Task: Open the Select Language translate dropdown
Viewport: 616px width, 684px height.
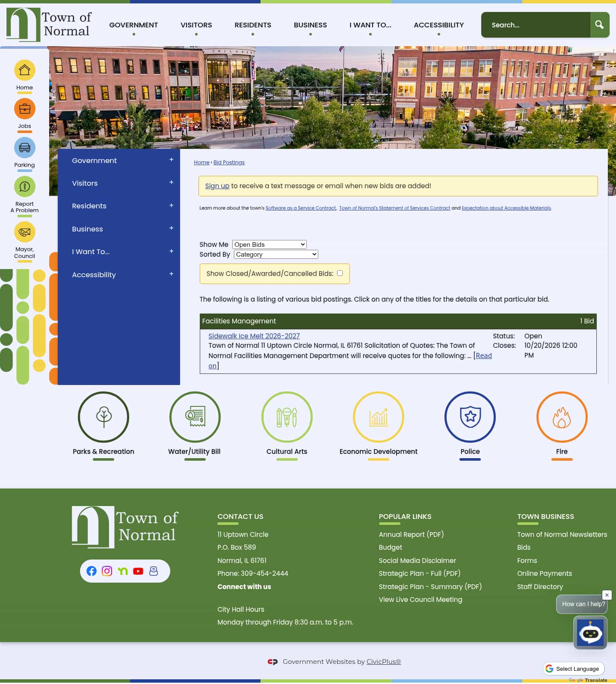Action: coord(574,669)
